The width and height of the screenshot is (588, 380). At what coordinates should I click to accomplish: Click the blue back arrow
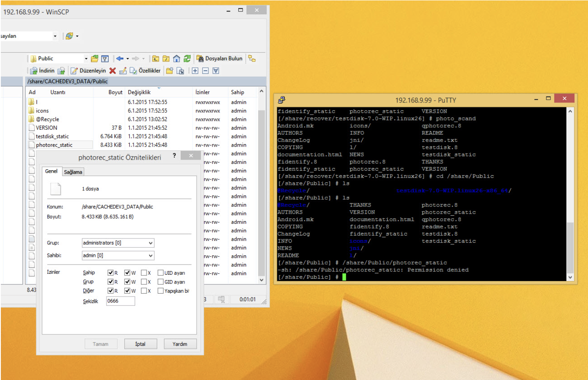[x=120, y=59]
